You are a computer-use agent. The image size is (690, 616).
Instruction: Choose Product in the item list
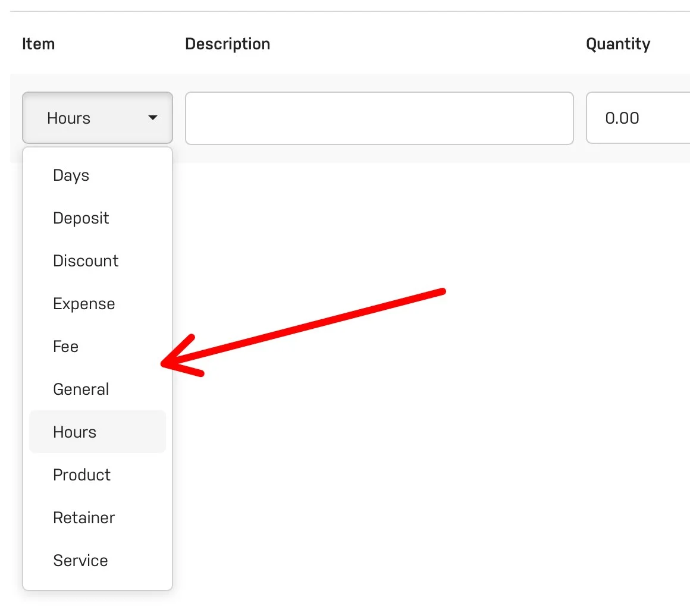[81, 475]
